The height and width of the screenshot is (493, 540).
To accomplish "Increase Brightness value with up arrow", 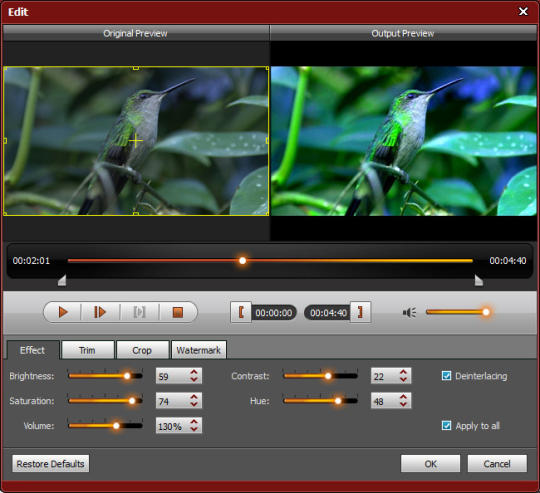I will [x=194, y=372].
